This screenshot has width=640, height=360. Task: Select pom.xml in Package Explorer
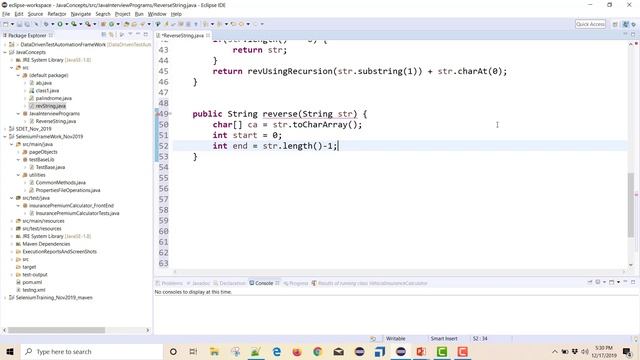coord(32,282)
